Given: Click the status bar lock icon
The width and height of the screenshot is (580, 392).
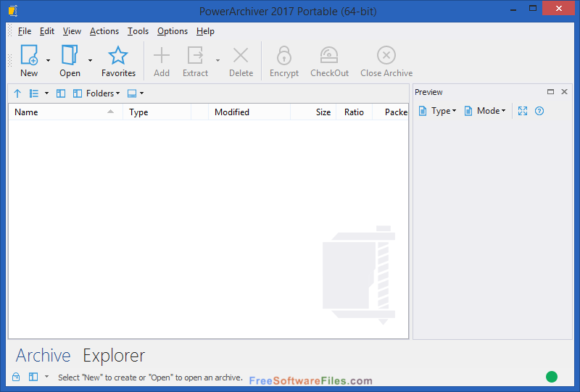Looking at the screenshot, I should 16,377.
